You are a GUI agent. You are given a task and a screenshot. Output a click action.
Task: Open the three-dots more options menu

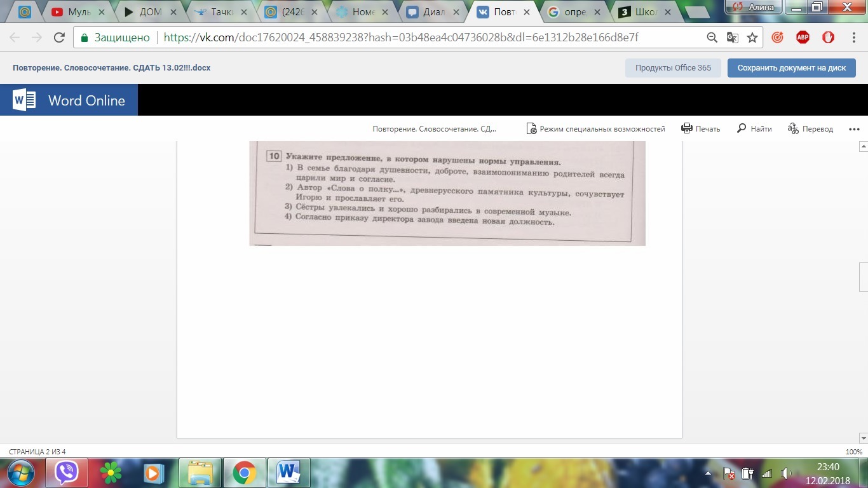click(x=853, y=128)
